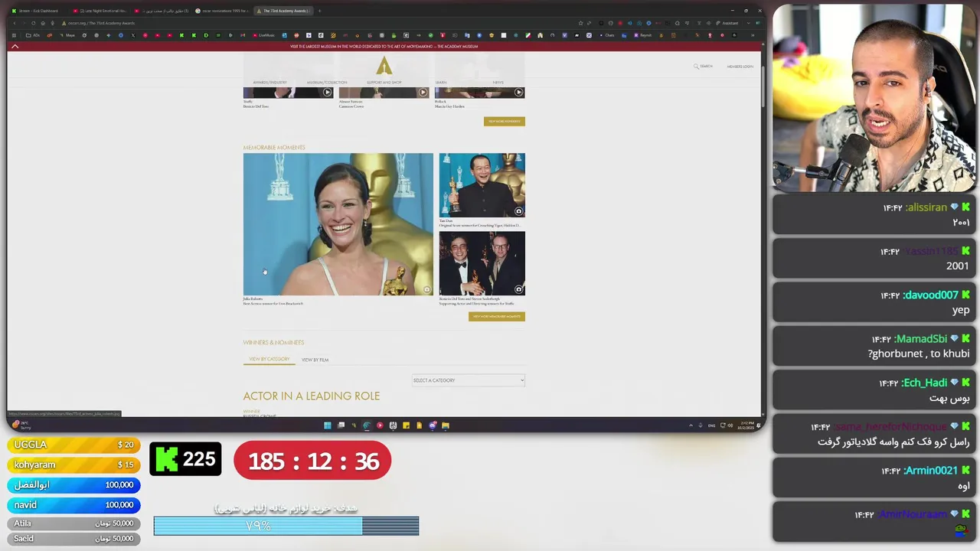The height and width of the screenshot is (551, 980).
Task: Switch to Late Night Emotional tab
Action: (x=100, y=11)
